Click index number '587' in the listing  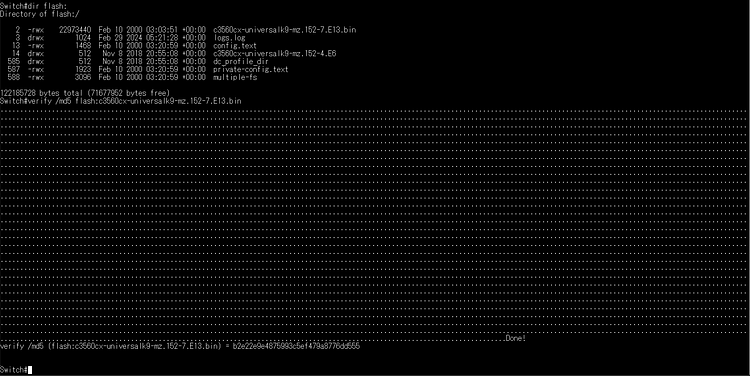click(14, 69)
